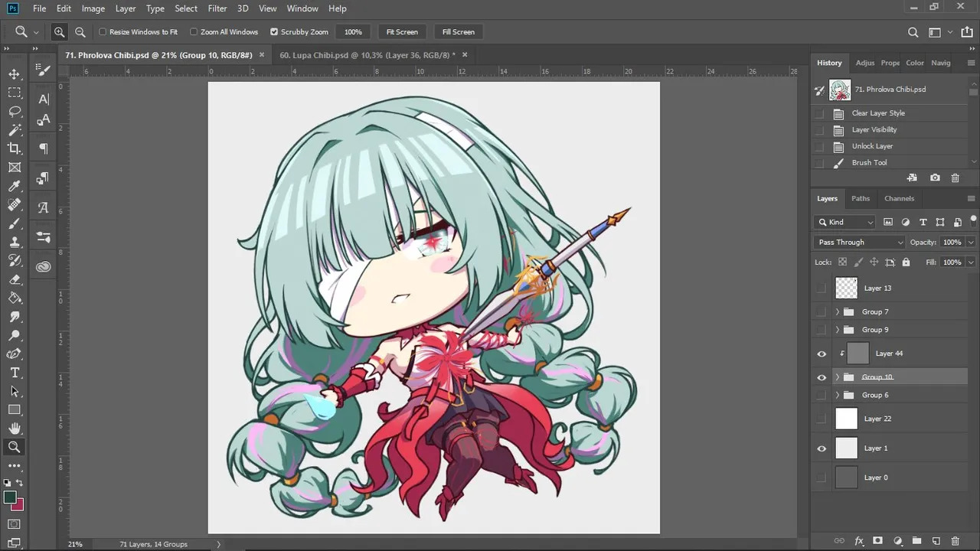Image resolution: width=980 pixels, height=551 pixels.
Task: Show Layer 22 visibility
Action: coord(822,419)
